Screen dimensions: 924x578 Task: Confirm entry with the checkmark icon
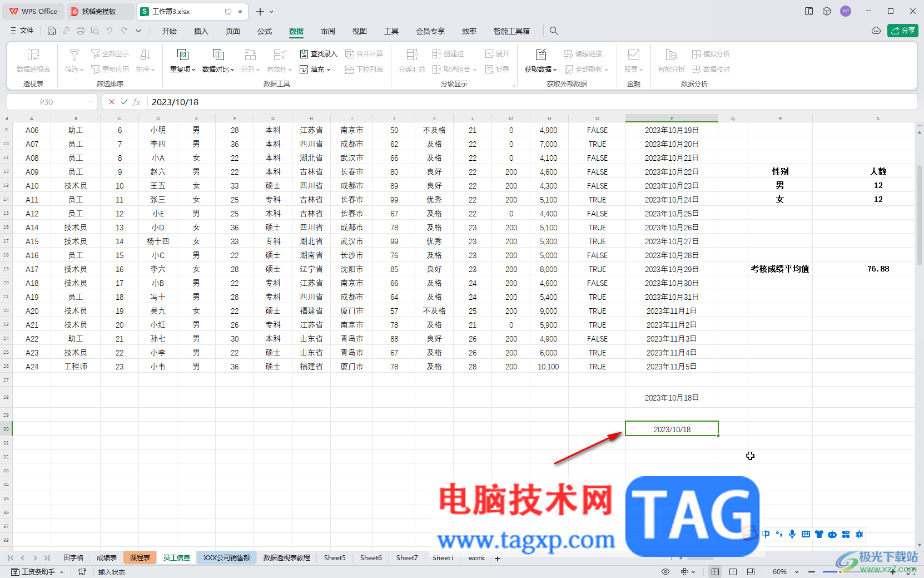point(124,102)
